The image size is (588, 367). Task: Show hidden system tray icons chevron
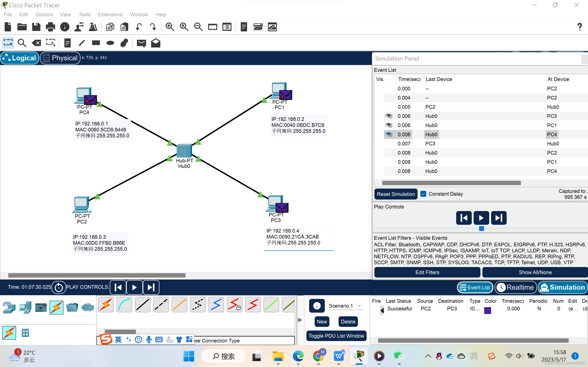(x=428, y=356)
